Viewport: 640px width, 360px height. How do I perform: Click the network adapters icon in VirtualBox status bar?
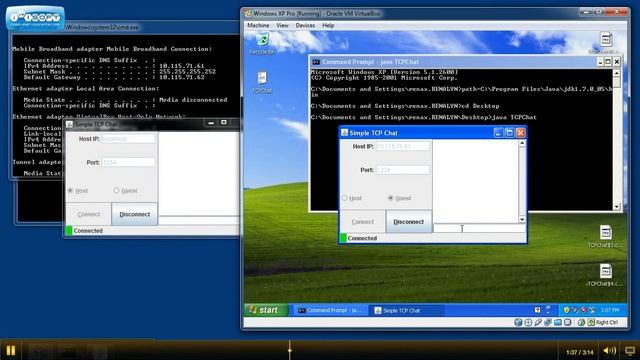[548, 322]
